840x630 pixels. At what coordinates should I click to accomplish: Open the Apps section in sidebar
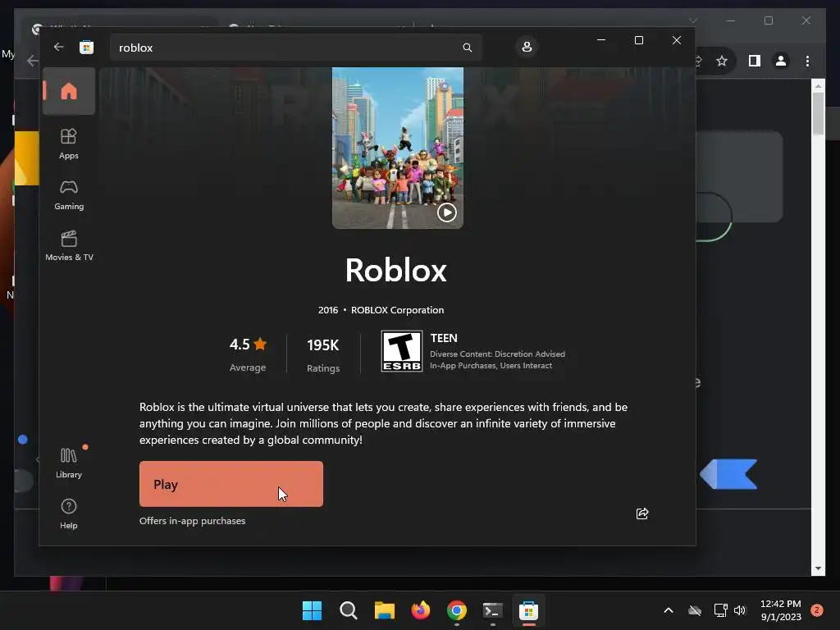click(69, 144)
